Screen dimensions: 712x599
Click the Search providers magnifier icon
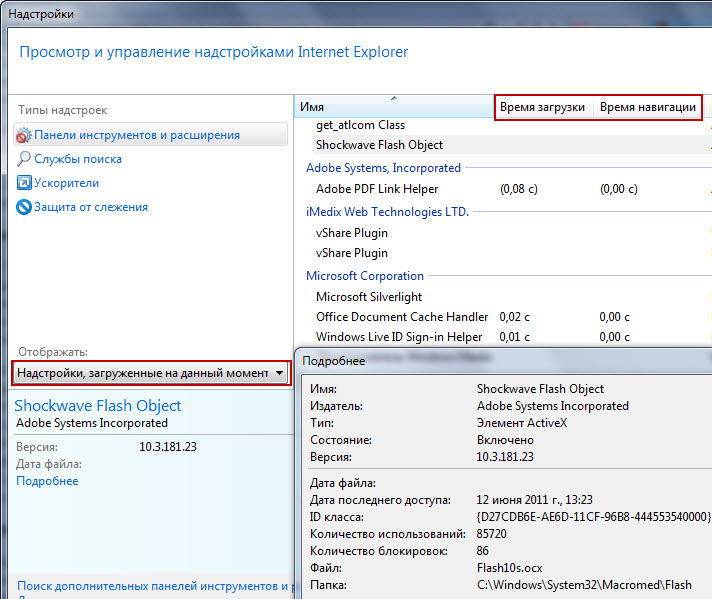click(x=24, y=159)
